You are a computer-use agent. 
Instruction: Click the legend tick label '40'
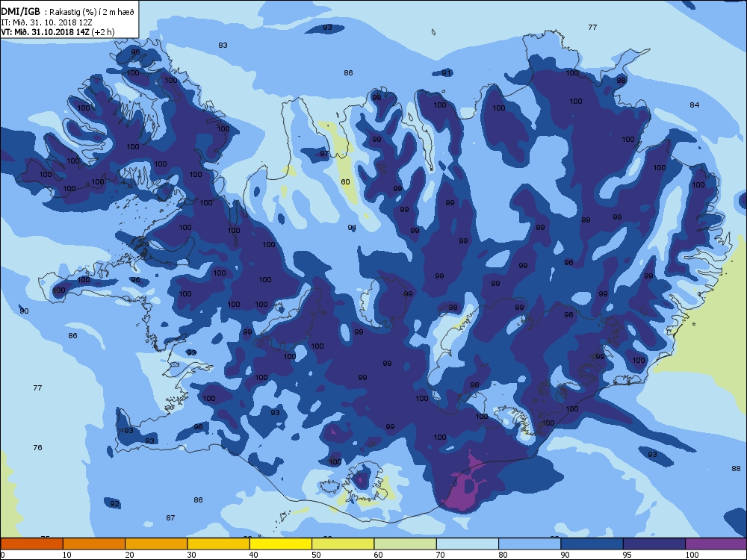253,555
